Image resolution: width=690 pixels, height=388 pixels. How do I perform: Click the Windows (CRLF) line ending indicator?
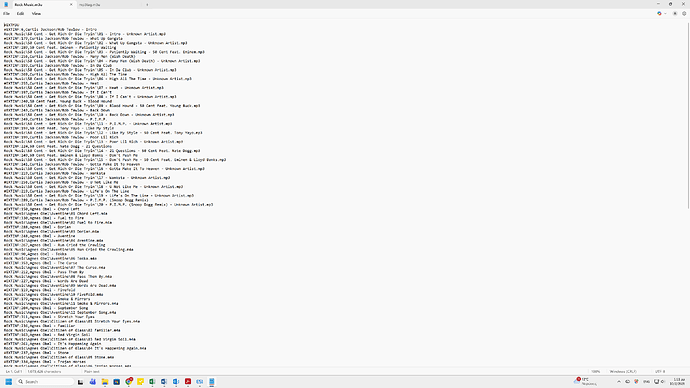pos(623,372)
